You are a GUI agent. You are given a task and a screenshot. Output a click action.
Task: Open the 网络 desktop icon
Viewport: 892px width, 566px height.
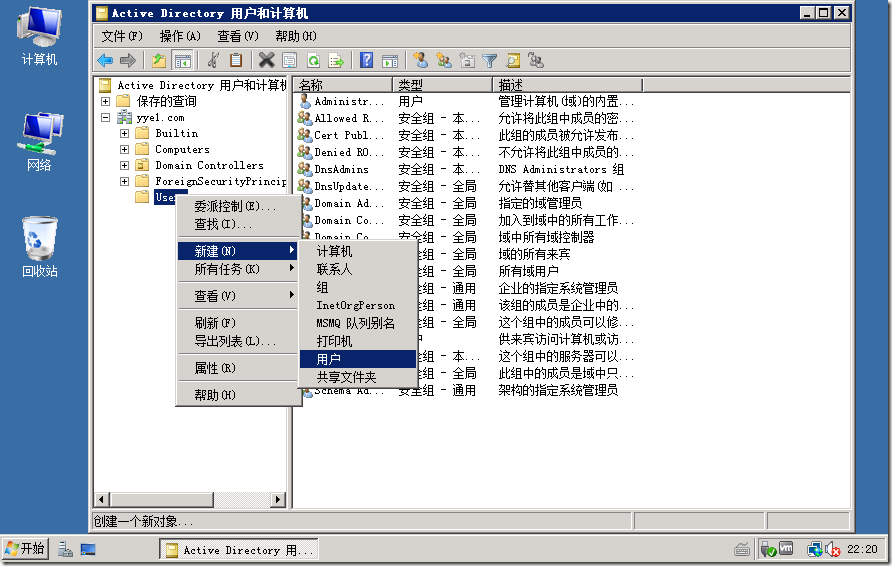point(39,142)
